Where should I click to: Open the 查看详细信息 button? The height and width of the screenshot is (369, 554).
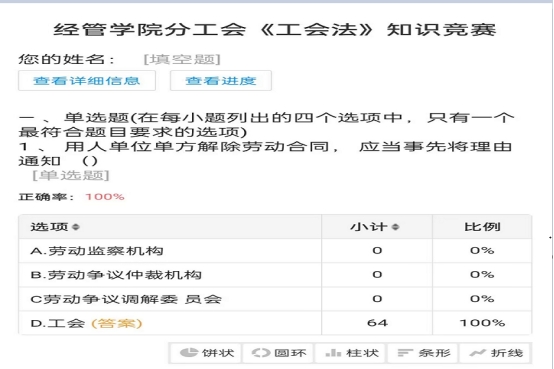87,81
